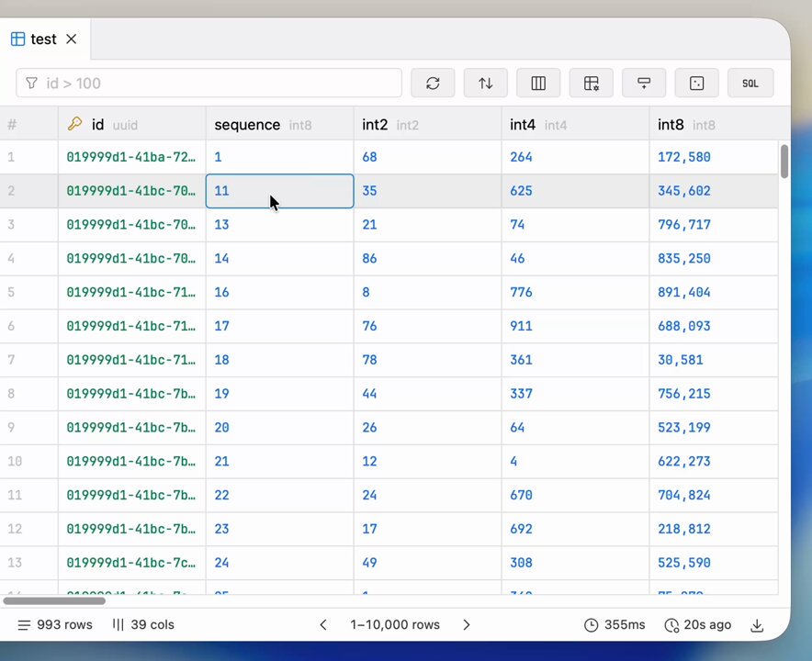Open the columns visibility icon

(538, 84)
